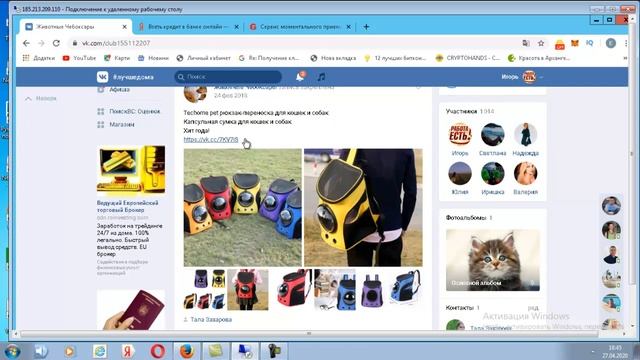The width and height of the screenshot is (640, 360).
Task: Open photo of colorful pet backpacks on grass
Action: pyautogui.click(x=243, y=207)
